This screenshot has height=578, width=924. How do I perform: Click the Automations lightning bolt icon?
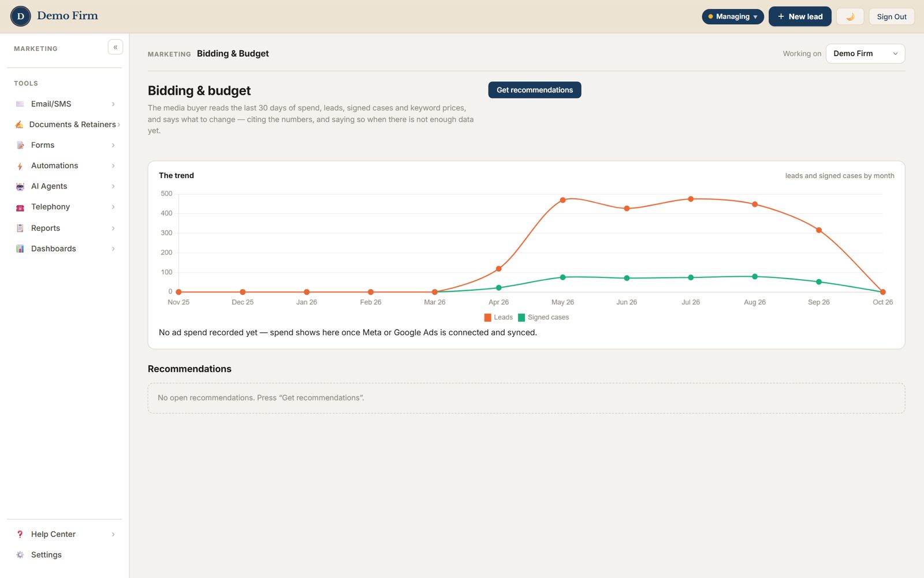click(20, 166)
